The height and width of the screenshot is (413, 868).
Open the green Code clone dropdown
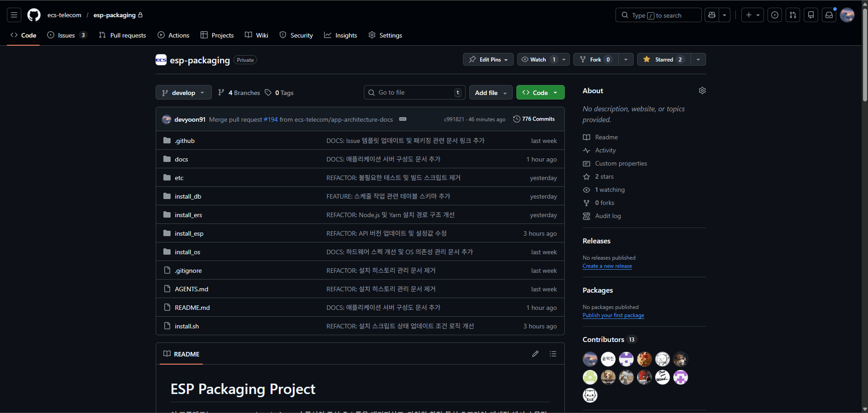pos(540,92)
